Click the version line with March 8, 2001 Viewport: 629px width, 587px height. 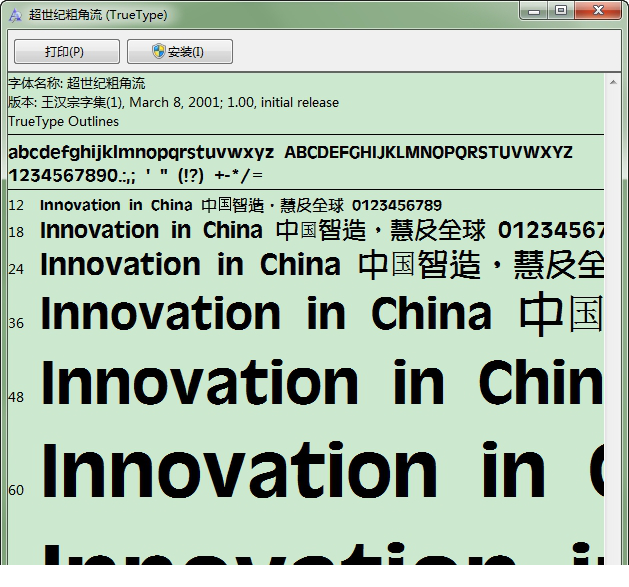(173, 102)
